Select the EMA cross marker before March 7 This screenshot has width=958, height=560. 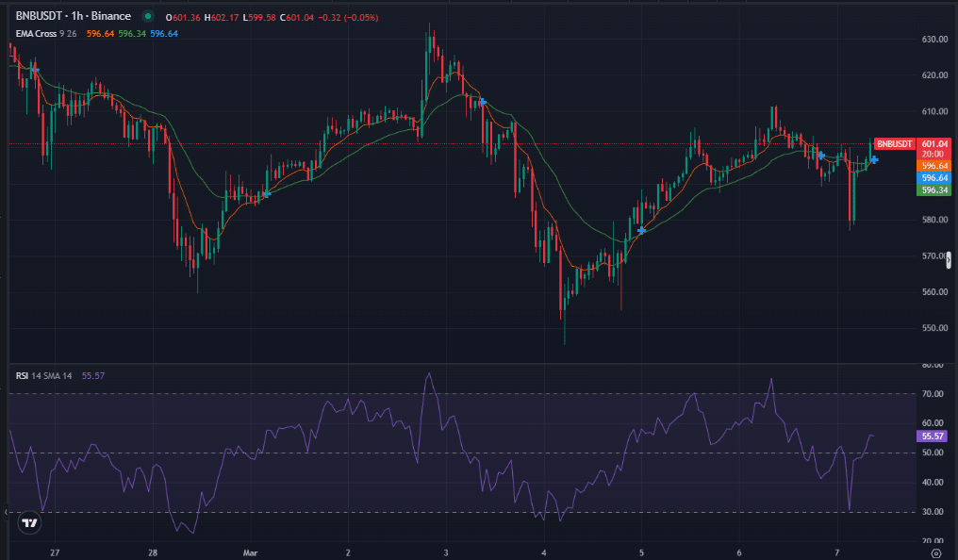(822, 156)
